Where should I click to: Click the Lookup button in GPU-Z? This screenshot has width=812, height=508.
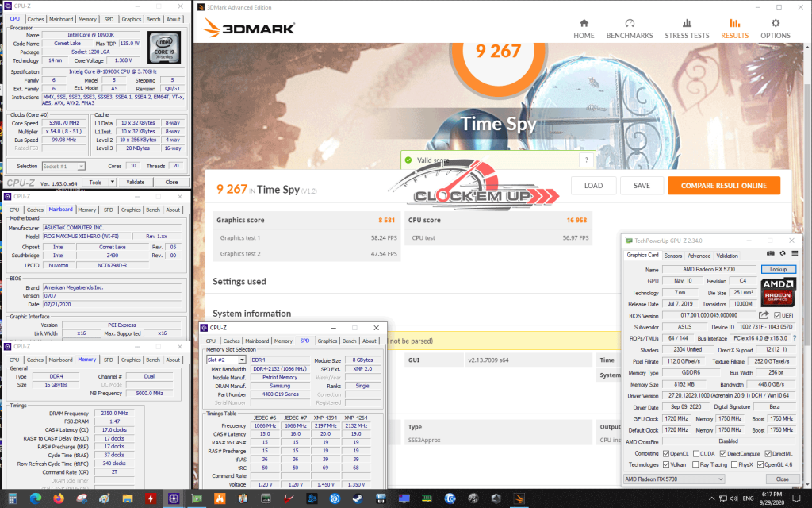[x=778, y=270]
